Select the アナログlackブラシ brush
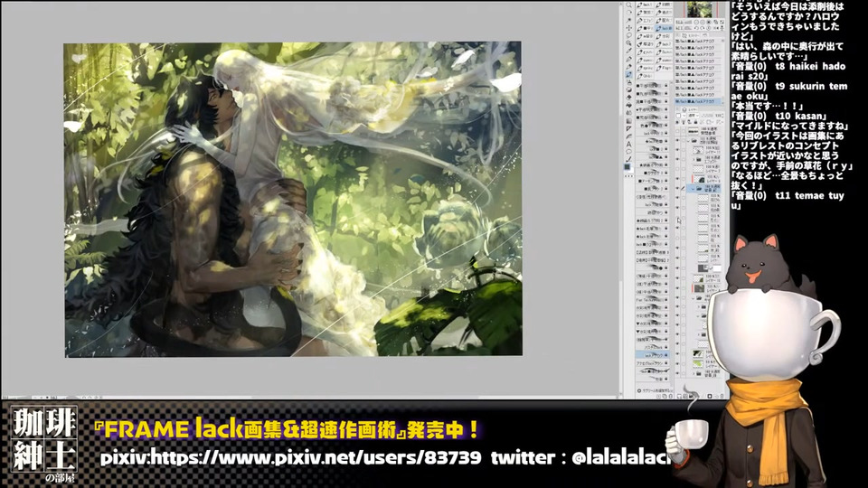 click(x=653, y=363)
